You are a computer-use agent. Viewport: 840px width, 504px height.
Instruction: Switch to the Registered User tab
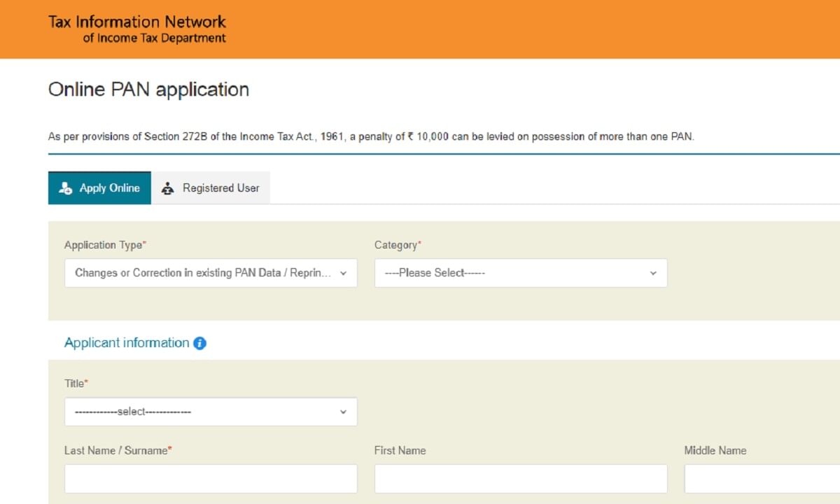coord(211,188)
